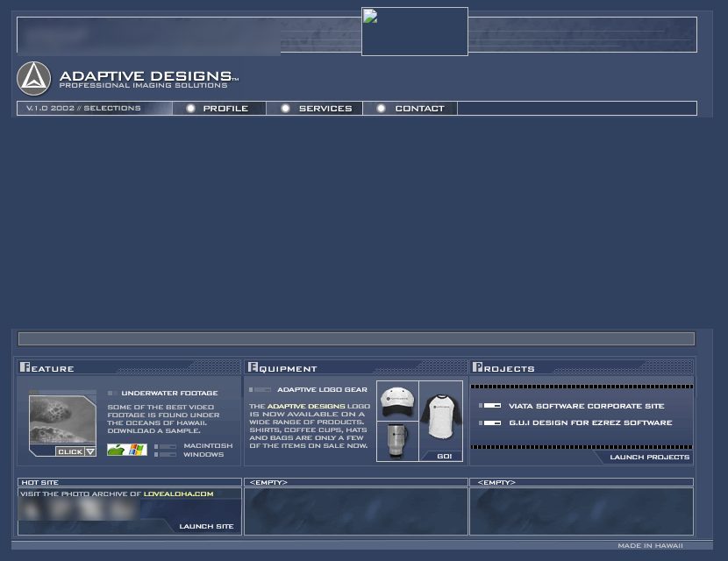Open the Profile menu item

pyautogui.click(x=225, y=109)
